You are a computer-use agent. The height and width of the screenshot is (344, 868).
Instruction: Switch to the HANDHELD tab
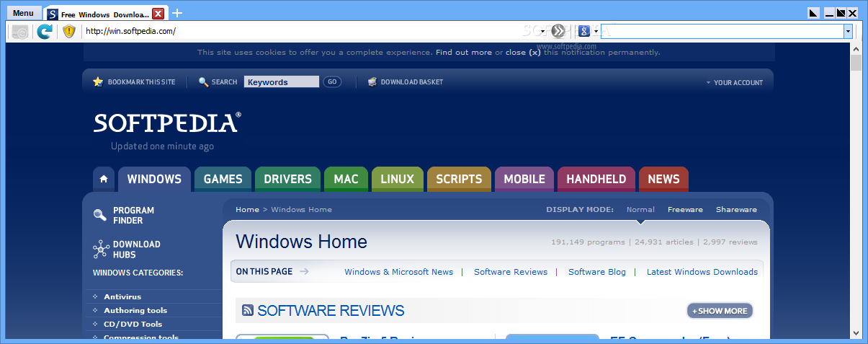596,179
